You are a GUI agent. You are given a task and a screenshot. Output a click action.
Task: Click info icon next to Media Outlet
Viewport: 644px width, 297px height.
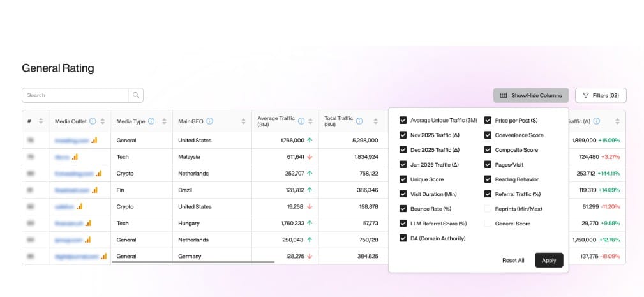coord(93,121)
